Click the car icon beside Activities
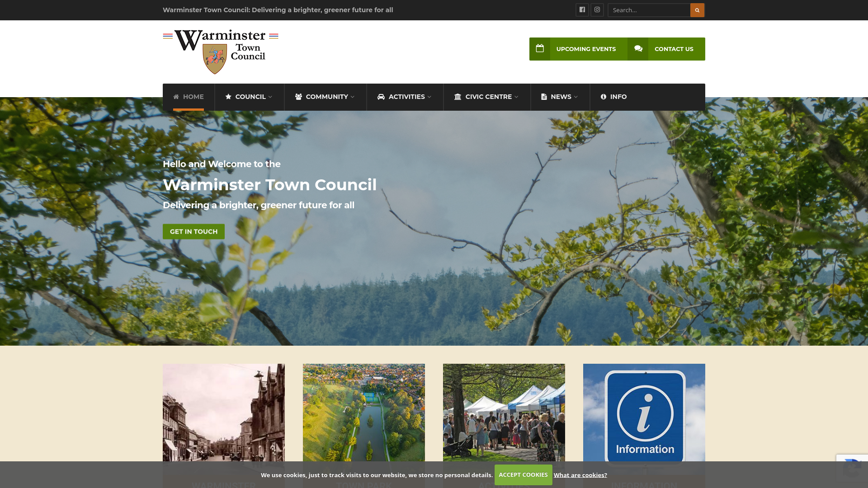This screenshot has width=868, height=488. click(381, 97)
